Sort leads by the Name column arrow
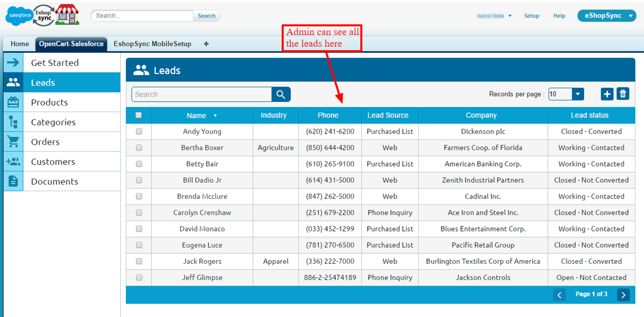This screenshot has height=317, width=644. [215, 116]
